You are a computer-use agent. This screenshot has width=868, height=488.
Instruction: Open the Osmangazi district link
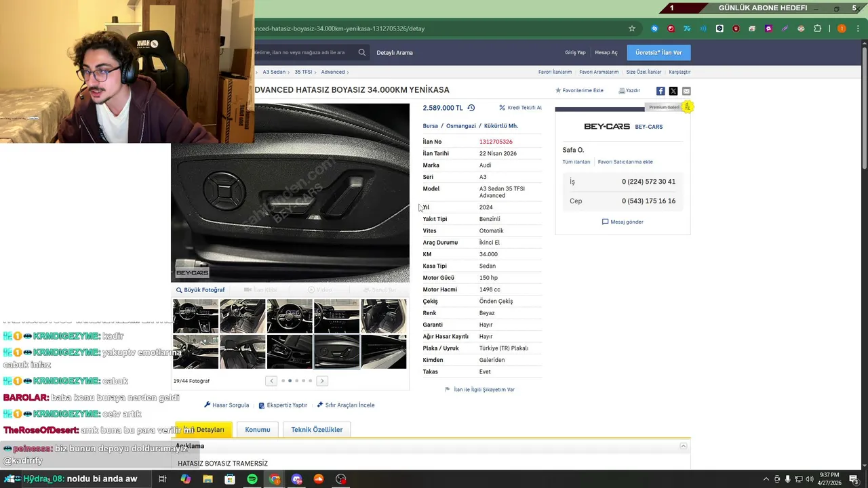(460, 126)
